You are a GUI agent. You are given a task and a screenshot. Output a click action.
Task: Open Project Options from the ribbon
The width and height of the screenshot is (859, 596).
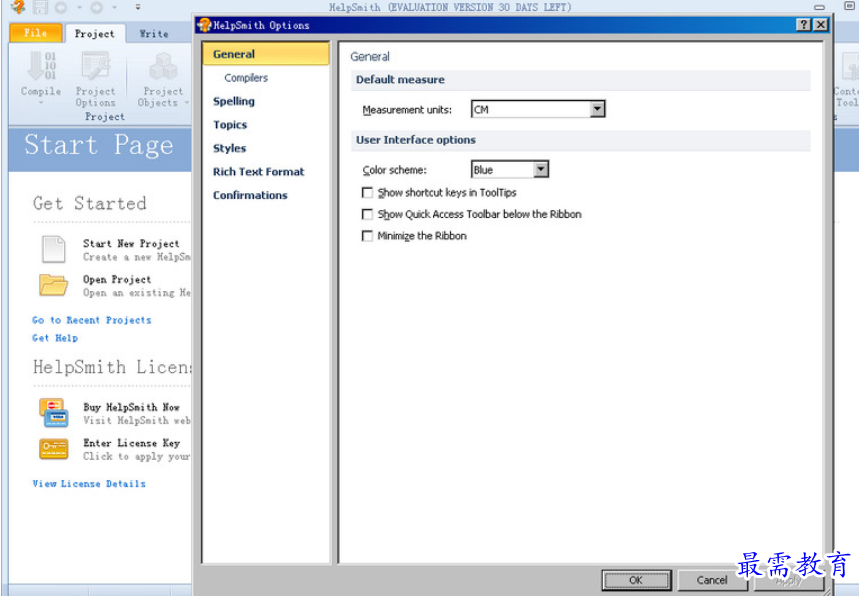pyautogui.click(x=95, y=79)
